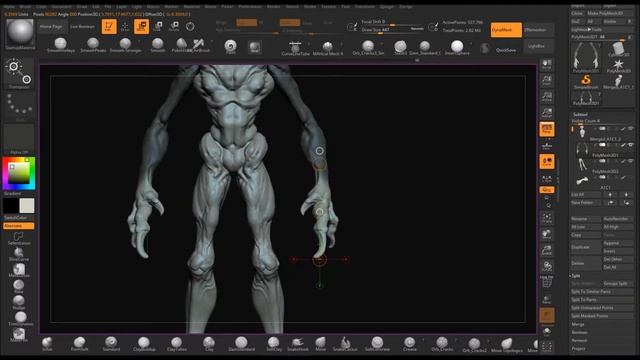Toggle eye visibility for PolyMesh3D2 subtool
This screenshot has height=360, width=640.
click(x=631, y=161)
